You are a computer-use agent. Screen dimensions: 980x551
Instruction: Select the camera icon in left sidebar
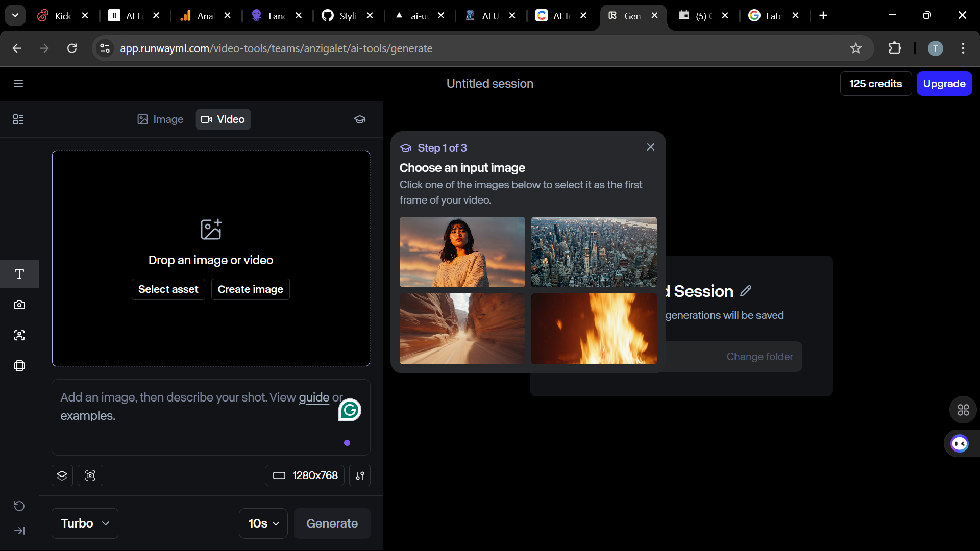pos(19,305)
